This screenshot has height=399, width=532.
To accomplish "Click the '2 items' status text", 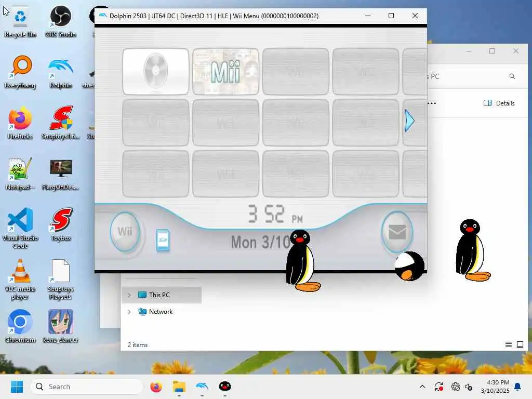I will click(137, 345).
